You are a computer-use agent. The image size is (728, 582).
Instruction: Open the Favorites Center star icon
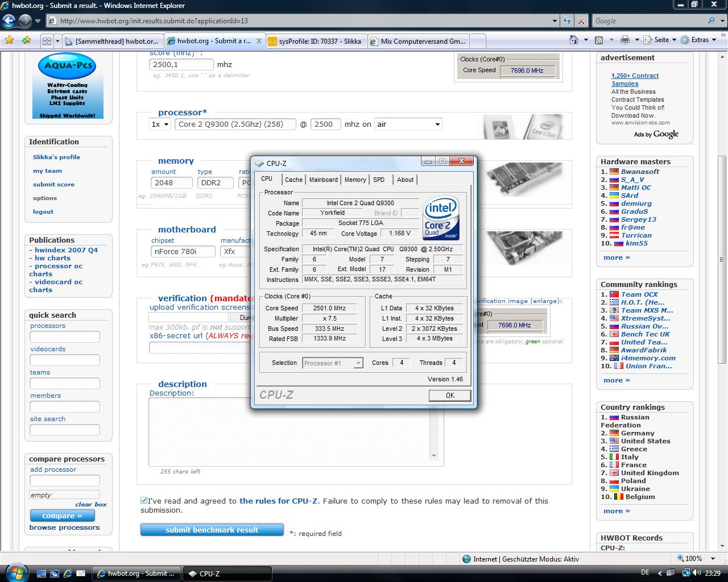point(9,40)
